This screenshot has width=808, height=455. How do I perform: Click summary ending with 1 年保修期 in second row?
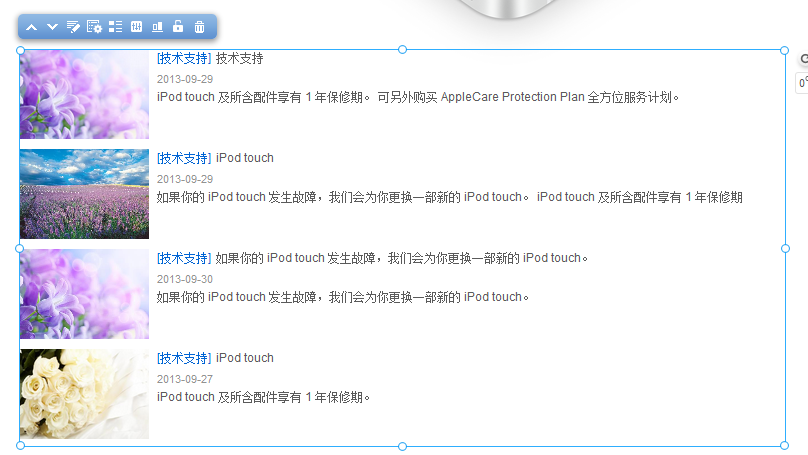point(449,197)
